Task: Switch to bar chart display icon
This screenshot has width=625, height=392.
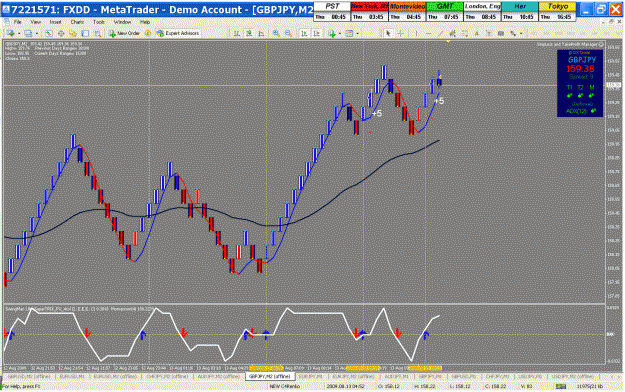Action: tap(237, 34)
